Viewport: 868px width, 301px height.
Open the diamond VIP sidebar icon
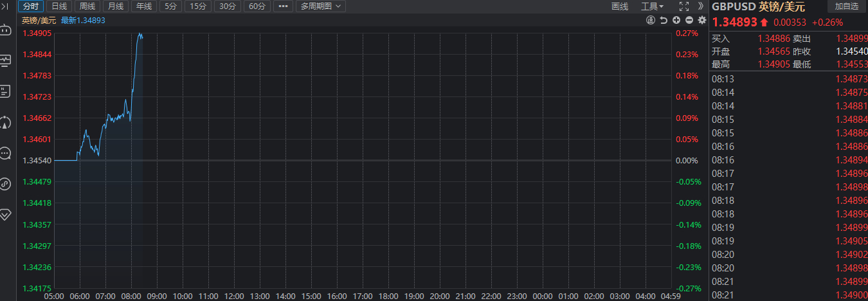[x=5, y=214]
